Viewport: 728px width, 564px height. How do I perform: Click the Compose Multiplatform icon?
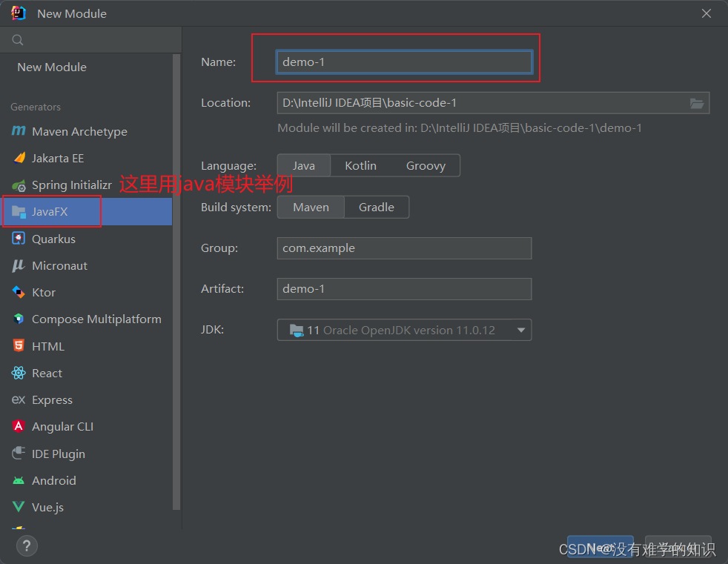pos(19,319)
